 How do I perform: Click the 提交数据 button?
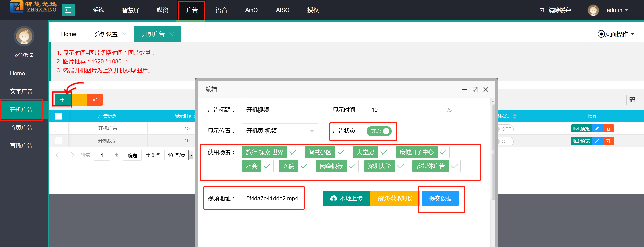pyautogui.click(x=440, y=198)
